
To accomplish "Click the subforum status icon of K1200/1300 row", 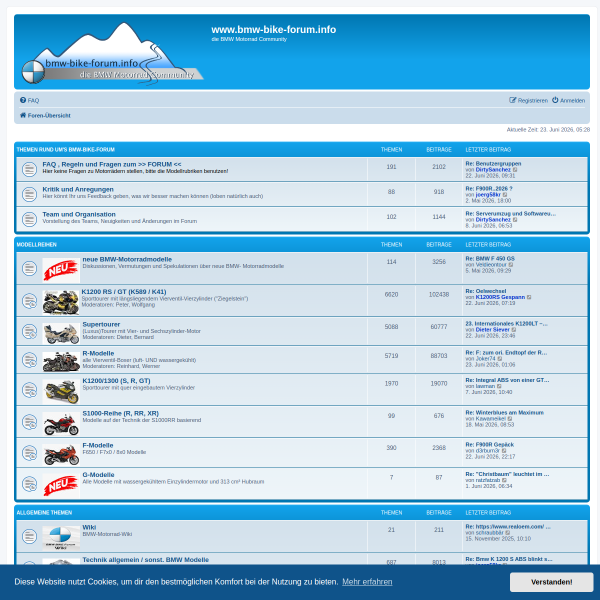I will pyautogui.click(x=29, y=390).
